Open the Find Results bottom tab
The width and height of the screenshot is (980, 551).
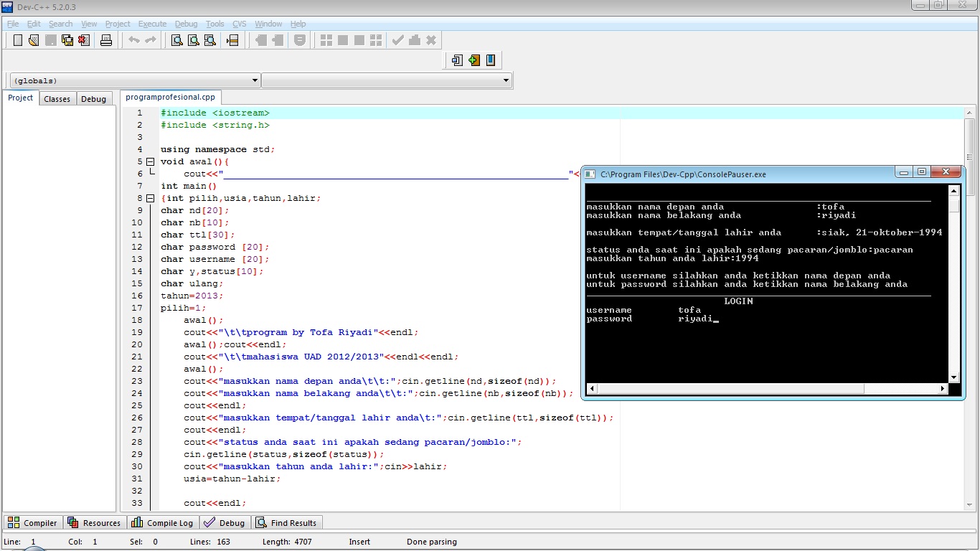point(287,522)
